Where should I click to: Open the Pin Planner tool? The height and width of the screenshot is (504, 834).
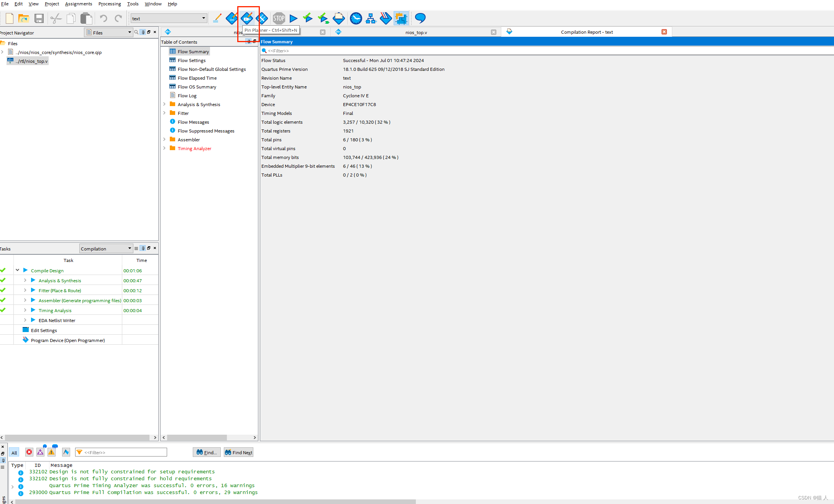[247, 18]
